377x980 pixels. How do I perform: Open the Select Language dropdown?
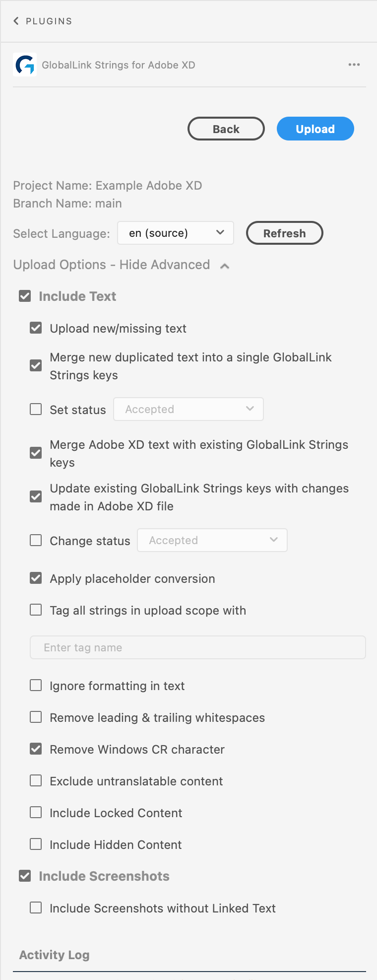tap(176, 233)
